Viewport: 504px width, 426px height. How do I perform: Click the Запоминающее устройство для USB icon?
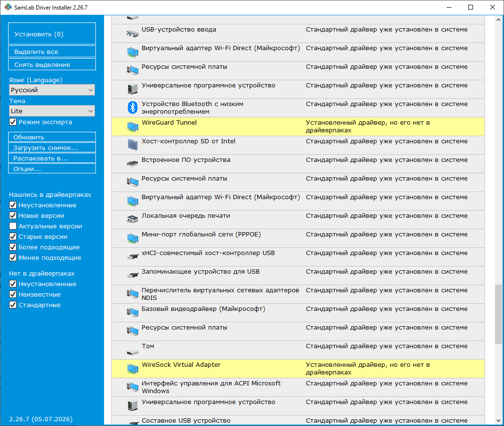[132, 276]
